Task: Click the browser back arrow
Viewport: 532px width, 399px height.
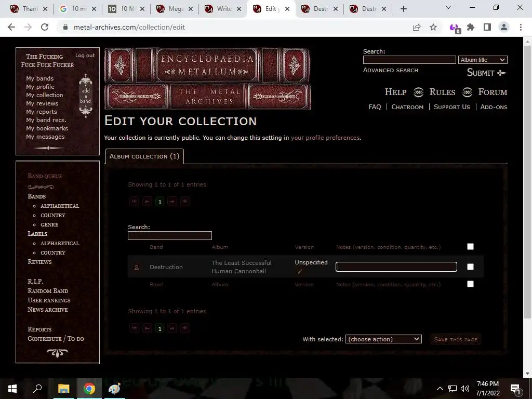Action: tap(11, 27)
